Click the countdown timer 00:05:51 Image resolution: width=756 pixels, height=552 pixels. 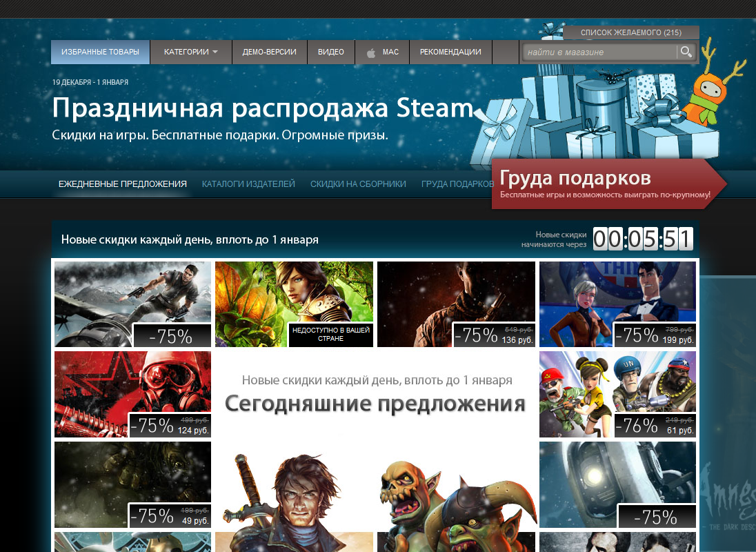click(x=643, y=239)
